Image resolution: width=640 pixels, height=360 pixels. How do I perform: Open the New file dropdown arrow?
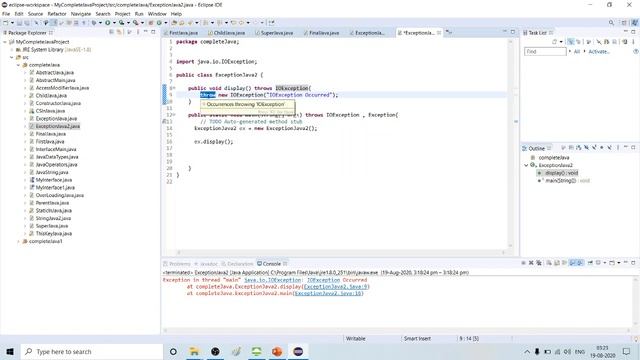pos(12,23)
